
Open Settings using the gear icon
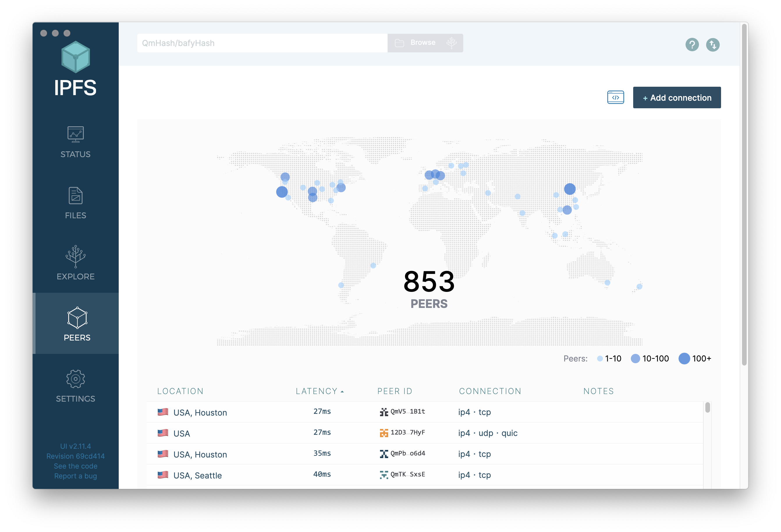click(x=75, y=378)
